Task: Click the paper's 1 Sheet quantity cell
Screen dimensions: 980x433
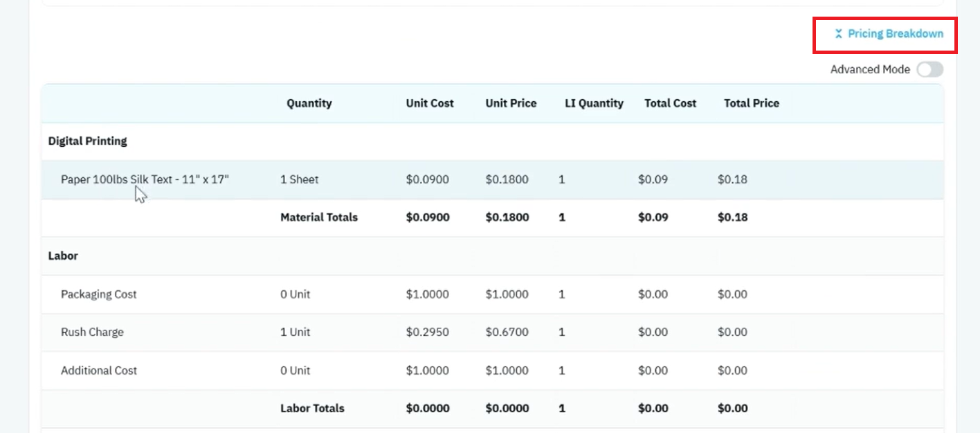Action: pyautogui.click(x=300, y=179)
